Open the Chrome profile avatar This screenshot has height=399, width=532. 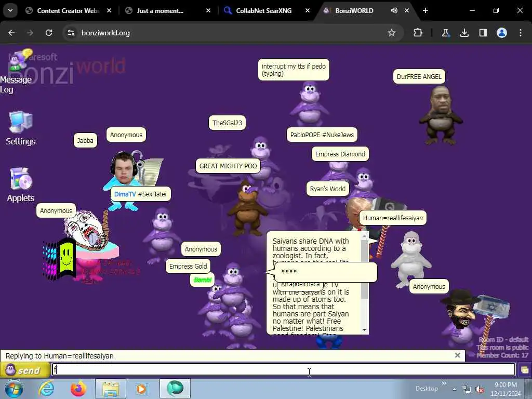click(x=502, y=33)
